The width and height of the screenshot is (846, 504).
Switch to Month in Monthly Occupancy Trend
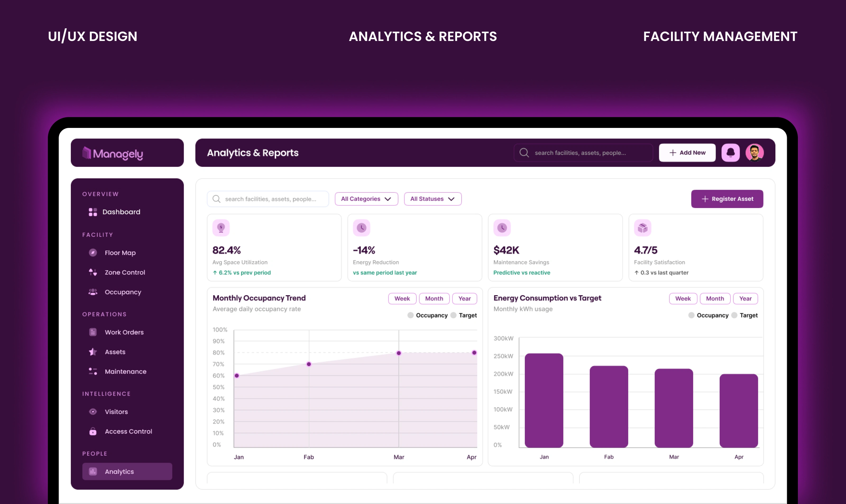point(434,299)
